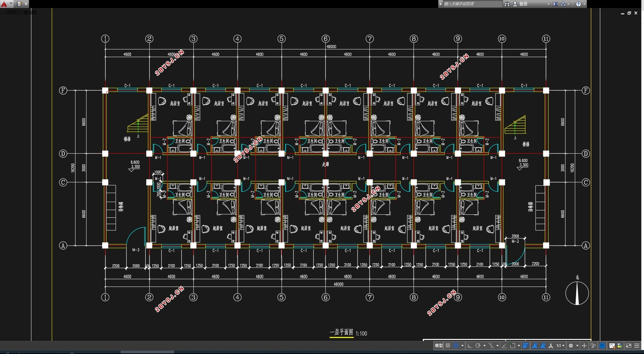Click the north arrow compass symbol
This screenshot has width=644, height=354.
pyautogui.click(x=577, y=293)
